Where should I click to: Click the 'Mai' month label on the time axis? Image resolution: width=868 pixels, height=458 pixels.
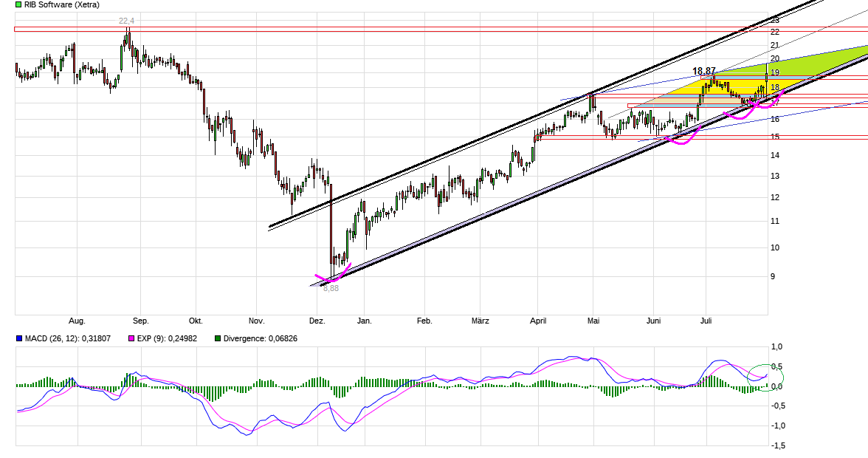pos(593,321)
